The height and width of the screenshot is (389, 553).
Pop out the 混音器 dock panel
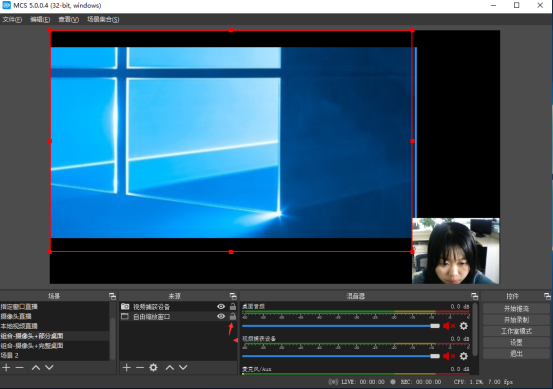(x=474, y=296)
